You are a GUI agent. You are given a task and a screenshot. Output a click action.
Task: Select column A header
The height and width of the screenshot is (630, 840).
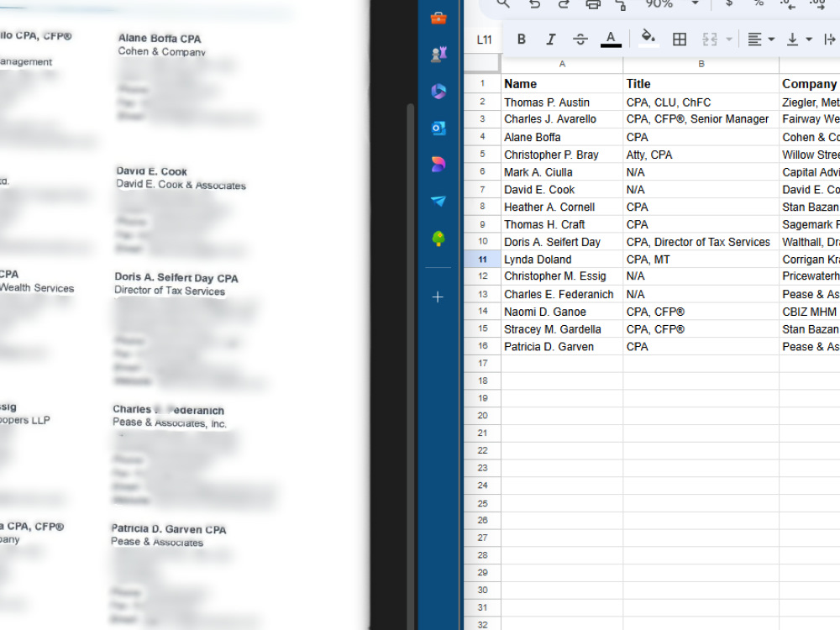(562, 64)
